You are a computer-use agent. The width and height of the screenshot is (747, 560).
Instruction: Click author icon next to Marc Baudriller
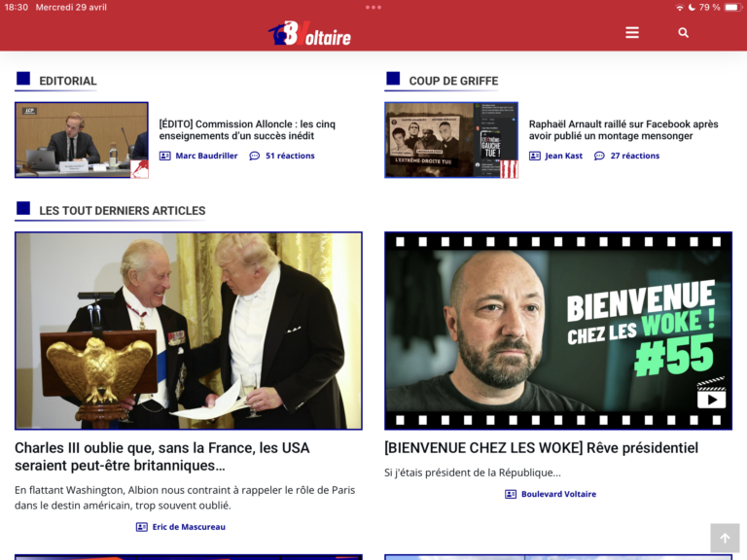click(165, 156)
